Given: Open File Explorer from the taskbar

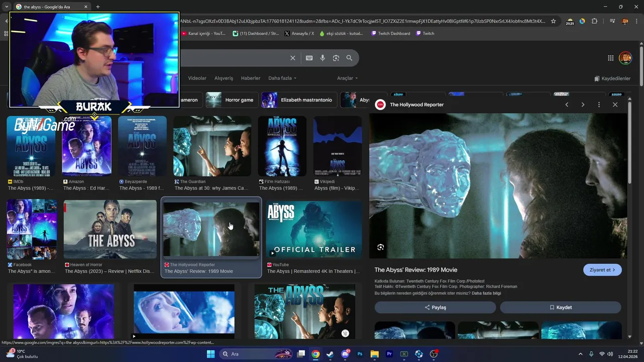Looking at the screenshot, I should (x=374, y=354).
